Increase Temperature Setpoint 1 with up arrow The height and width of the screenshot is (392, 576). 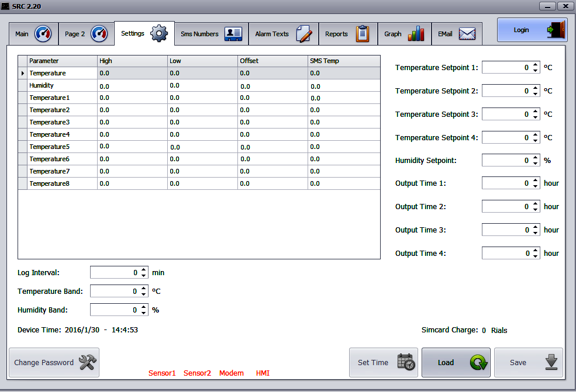click(x=536, y=65)
